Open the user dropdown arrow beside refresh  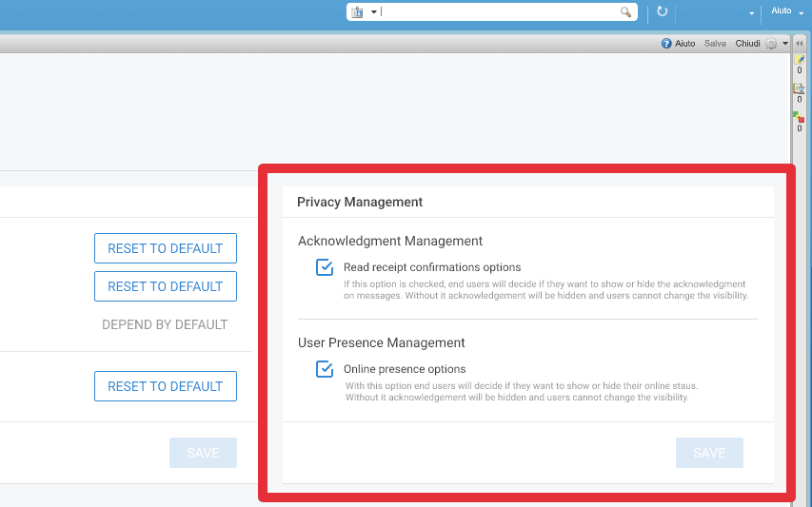tap(751, 13)
